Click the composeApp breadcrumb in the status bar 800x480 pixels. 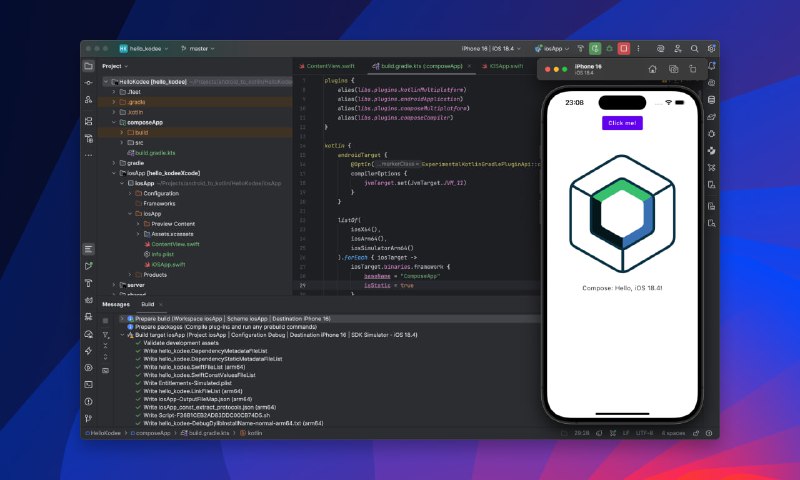tap(151, 433)
